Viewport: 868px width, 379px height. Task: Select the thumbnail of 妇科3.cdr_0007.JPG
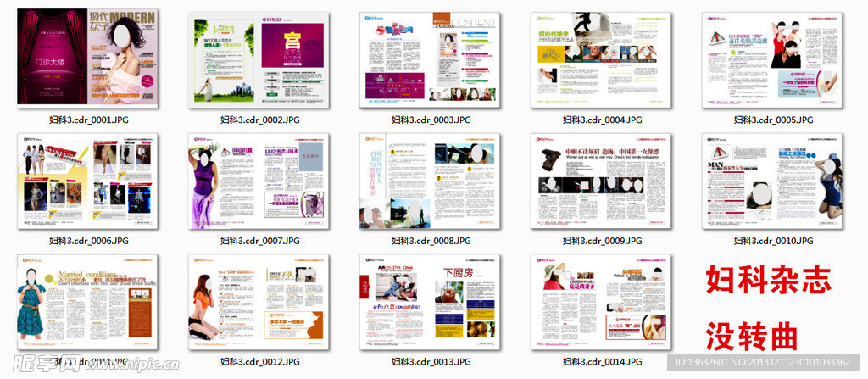pyautogui.click(x=259, y=181)
